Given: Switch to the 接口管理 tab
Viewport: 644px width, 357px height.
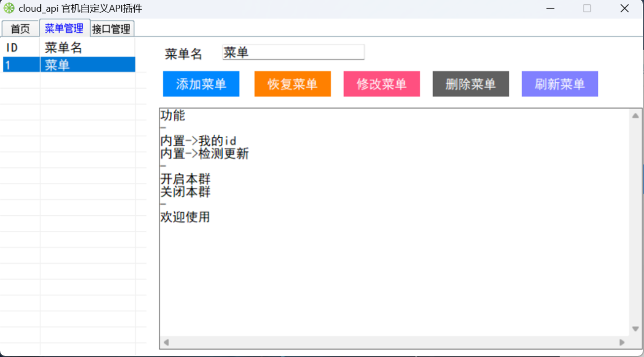Looking at the screenshot, I should (x=111, y=28).
